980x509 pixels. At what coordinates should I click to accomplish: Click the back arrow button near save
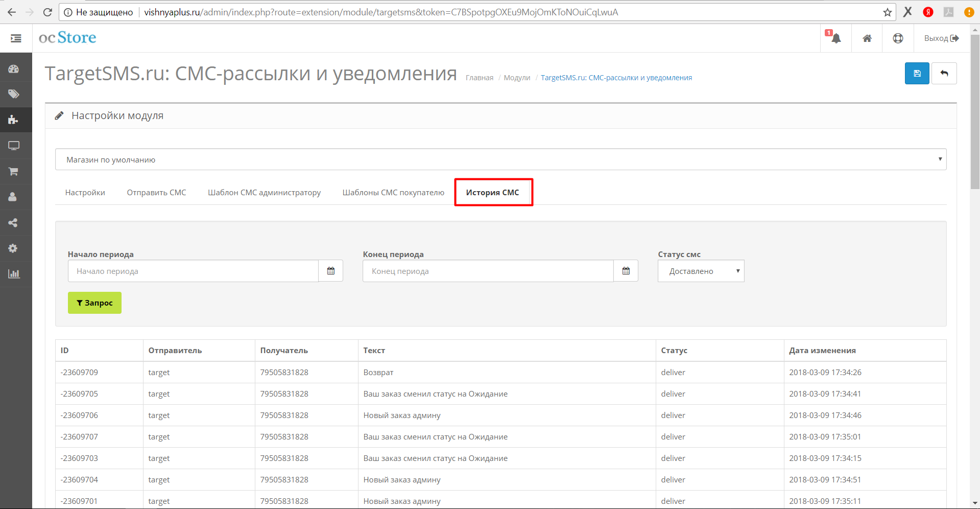tap(944, 74)
